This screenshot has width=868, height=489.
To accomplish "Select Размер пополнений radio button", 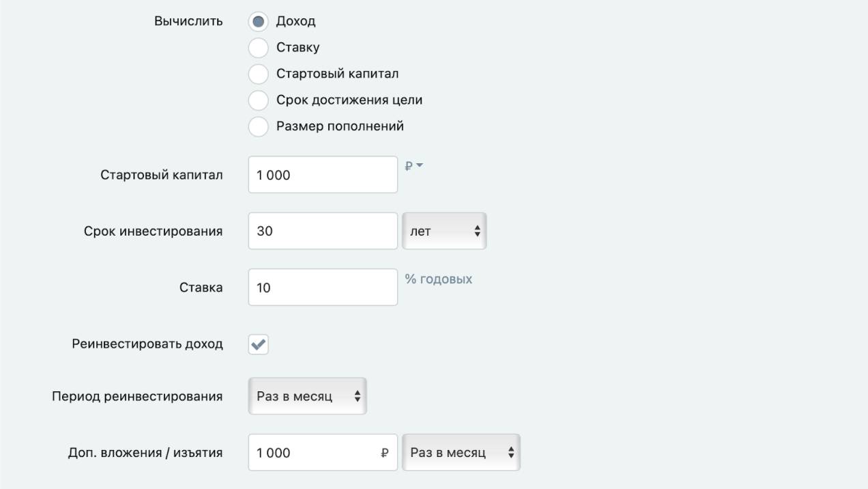I will tap(258, 126).
